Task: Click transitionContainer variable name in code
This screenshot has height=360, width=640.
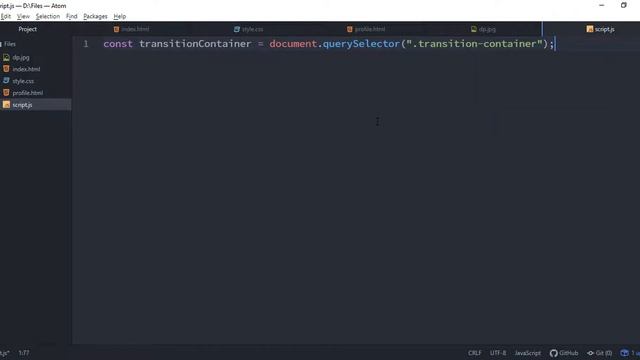Action: (195, 44)
